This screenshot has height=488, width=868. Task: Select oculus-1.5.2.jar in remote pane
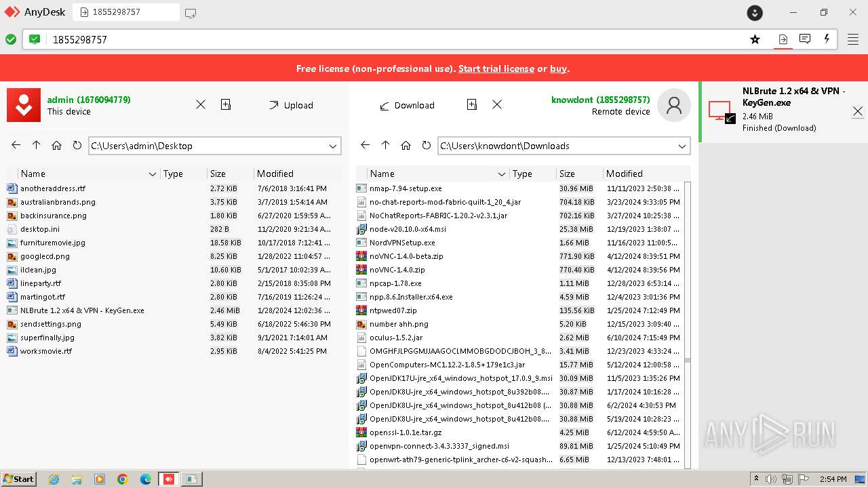point(396,338)
